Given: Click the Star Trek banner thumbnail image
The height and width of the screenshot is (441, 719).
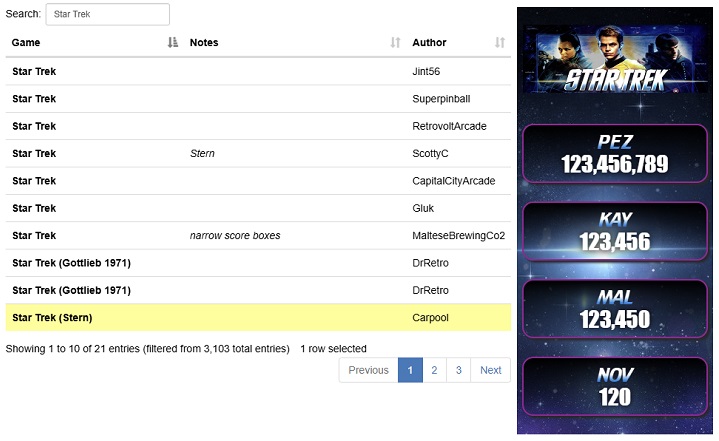Looking at the screenshot, I should (614, 64).
